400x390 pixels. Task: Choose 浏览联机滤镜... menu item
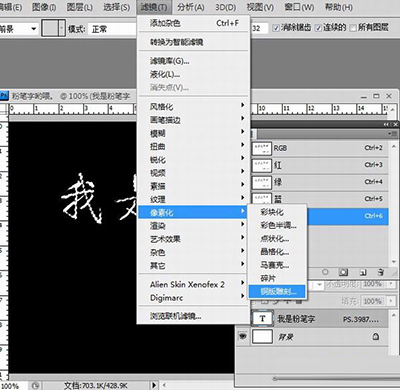(193, 316)
